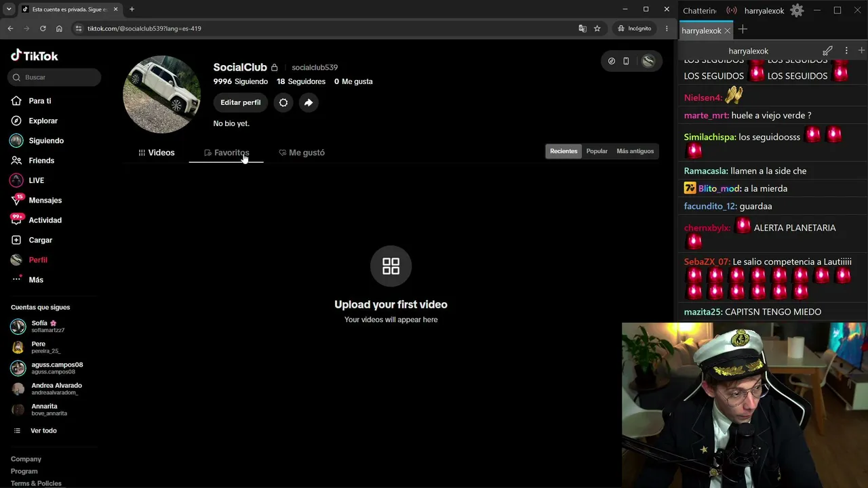Open profile settings gear beside Editar perfil
This screenshot has height=488, width=868.
pos(283,102)
